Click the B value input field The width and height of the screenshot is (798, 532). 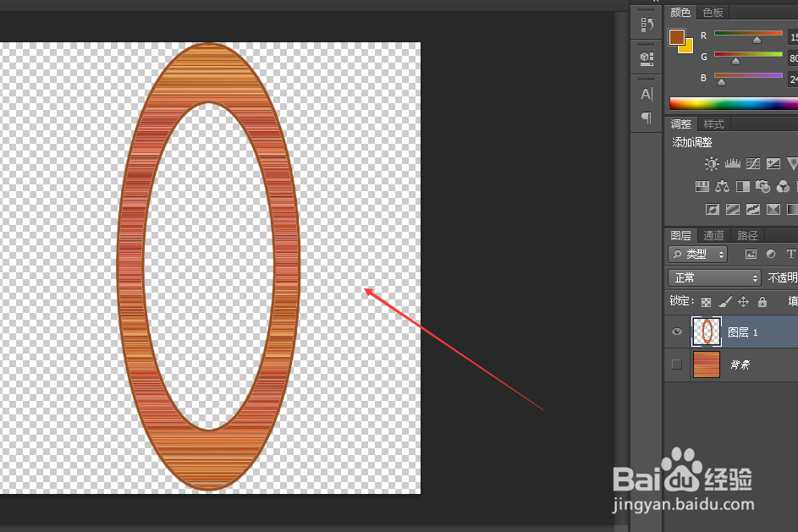click(793, 80)
